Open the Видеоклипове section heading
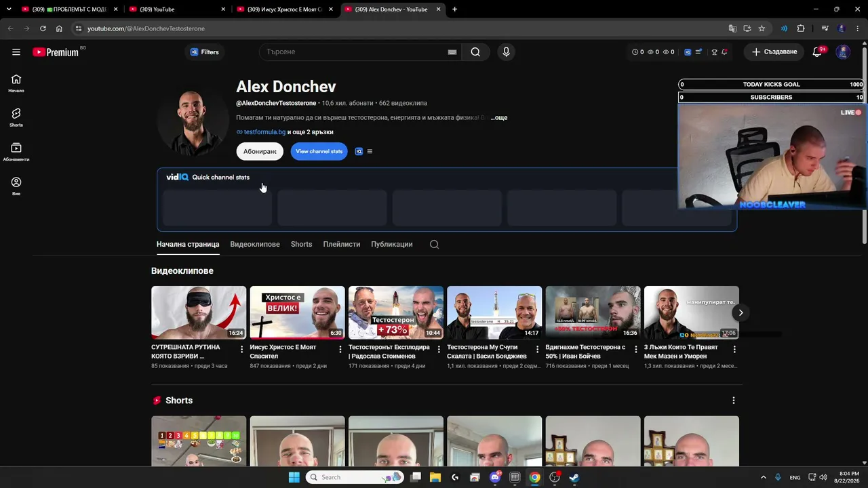This screenshot has width=868, height=488. pyautogui.click(x=182, y=271)
